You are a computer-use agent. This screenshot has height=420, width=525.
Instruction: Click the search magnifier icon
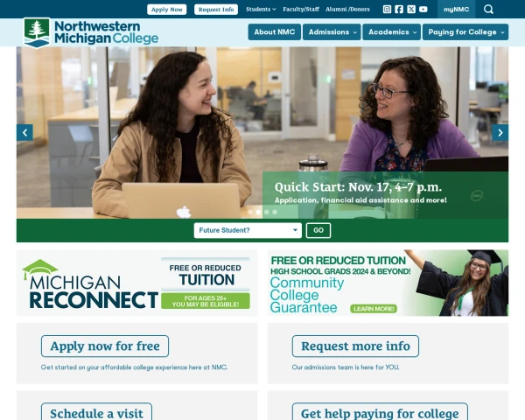pos(488,10)
